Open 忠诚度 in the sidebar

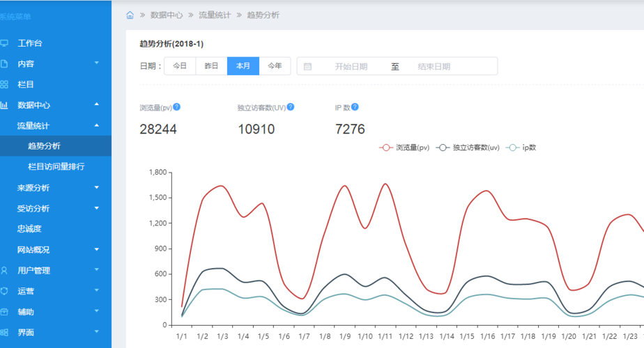coord(29,229)
